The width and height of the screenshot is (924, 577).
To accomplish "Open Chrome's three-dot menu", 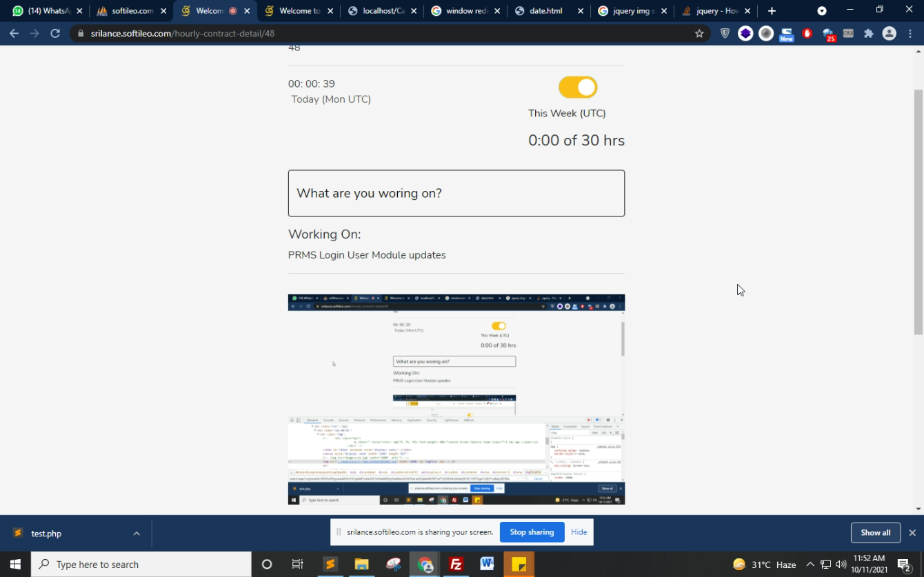I will (x=910, y=34).
